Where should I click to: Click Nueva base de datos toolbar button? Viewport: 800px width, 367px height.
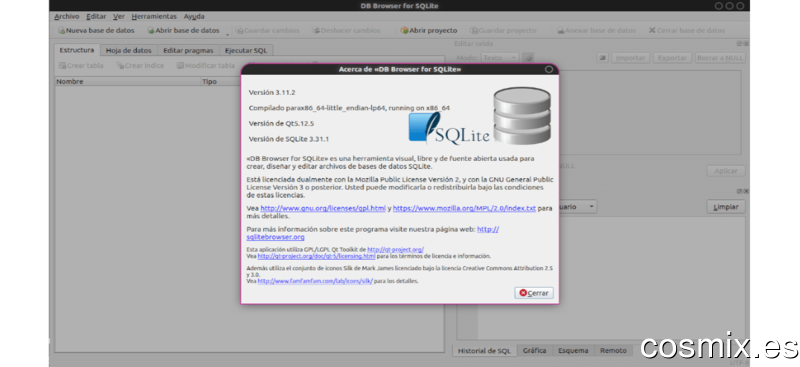(x=96, y=31)
